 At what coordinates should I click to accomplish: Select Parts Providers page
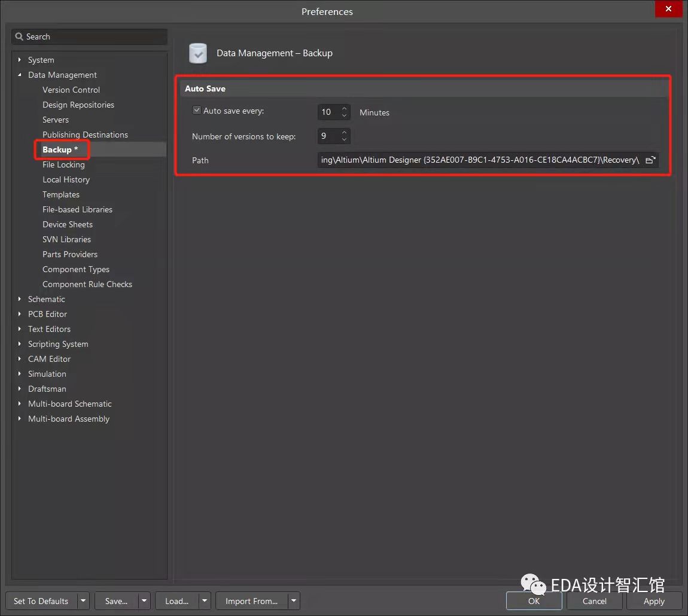point(70,254)
